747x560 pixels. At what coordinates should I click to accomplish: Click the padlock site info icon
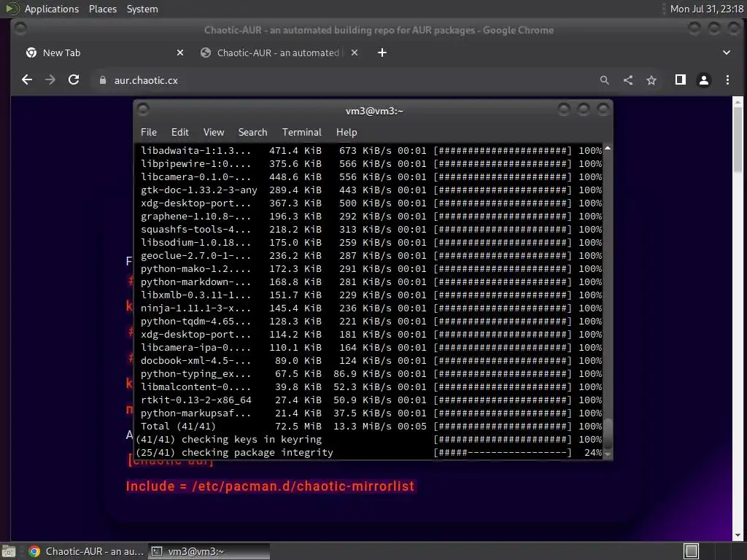102,80
